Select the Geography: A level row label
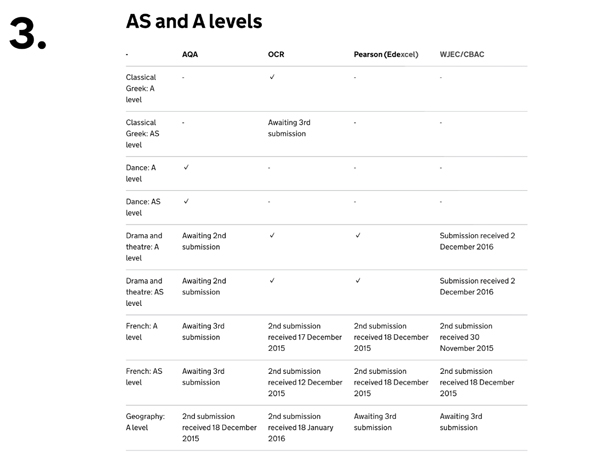600x453 pixels. (145, 422)
